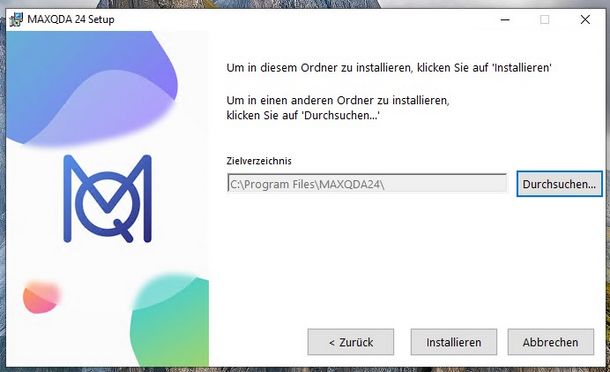Cancel setup with the 'Abbrechen' button
Image resolution: width=610 pixels, height=372 pixels.
pyautogui.click(x=550, y=342)
